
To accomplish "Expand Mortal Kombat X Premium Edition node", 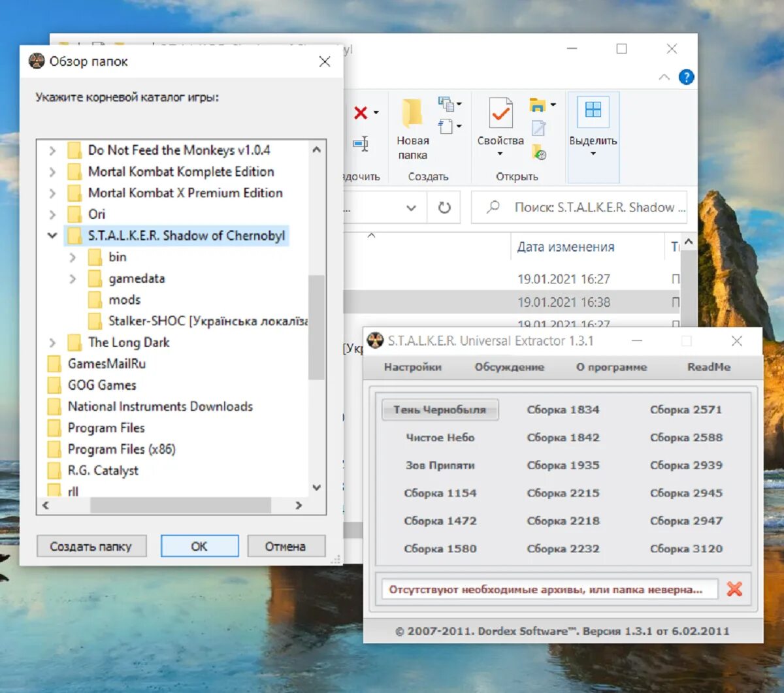I will click(x=52, y=193).
